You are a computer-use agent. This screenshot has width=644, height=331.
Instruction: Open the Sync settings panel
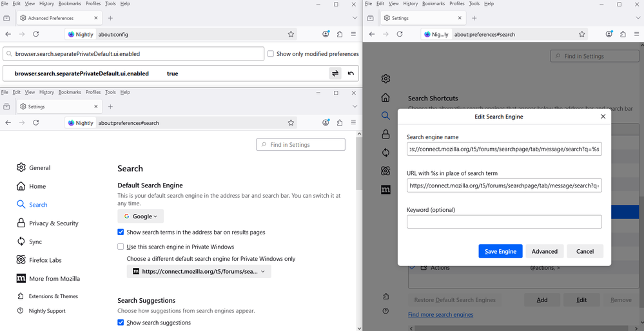pyautogui.click(x=35, y=242)
